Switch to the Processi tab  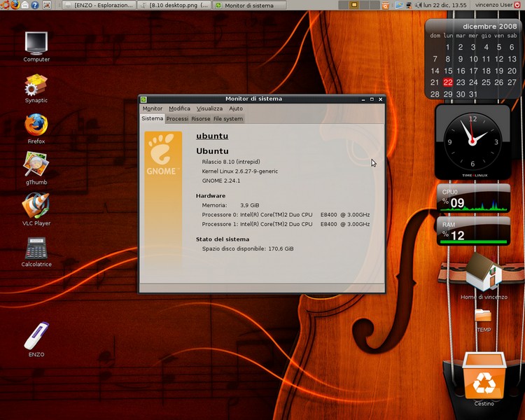[x=177, y=119]
